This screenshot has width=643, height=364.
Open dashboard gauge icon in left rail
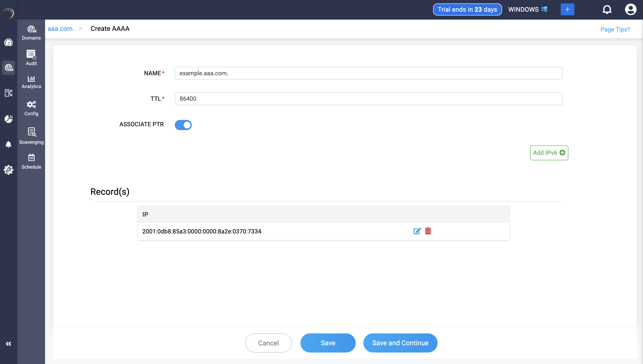click(9, 42)
